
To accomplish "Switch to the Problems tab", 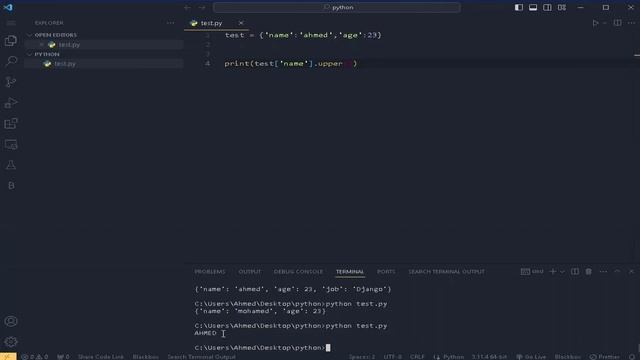I will [210, 271].
